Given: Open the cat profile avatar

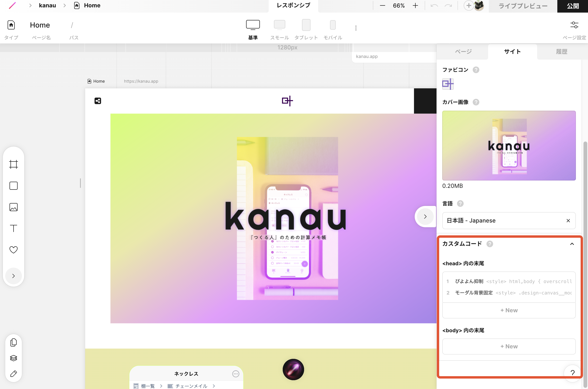Looking at the screenshot, I should tap(479, 5).
